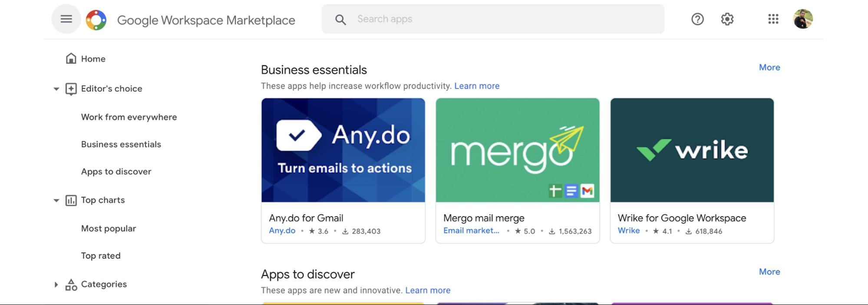
Task: Click the Gmail icon on Mergo banner
Action: [587, 191]
